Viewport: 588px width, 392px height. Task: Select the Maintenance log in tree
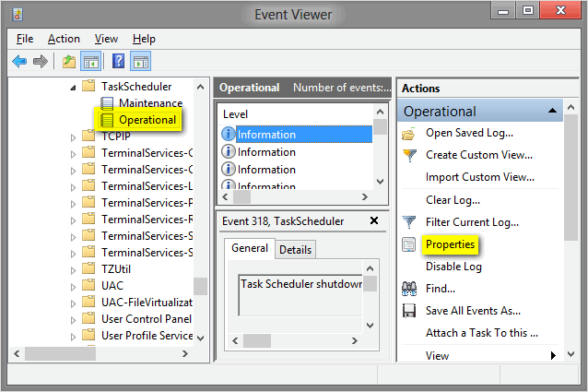(x=150, y=102)
